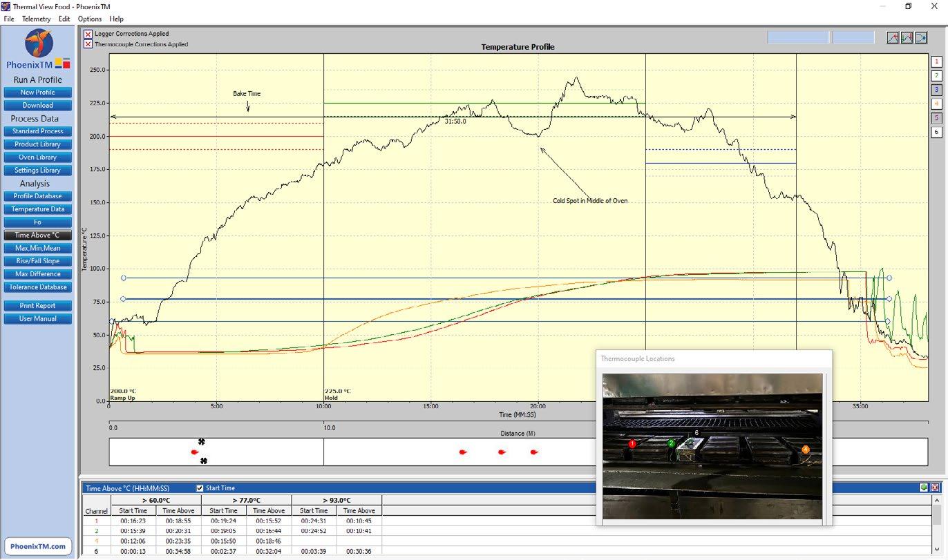Click right handle of 77°C threshold line

pyautogui.click(x=889, y=299)
